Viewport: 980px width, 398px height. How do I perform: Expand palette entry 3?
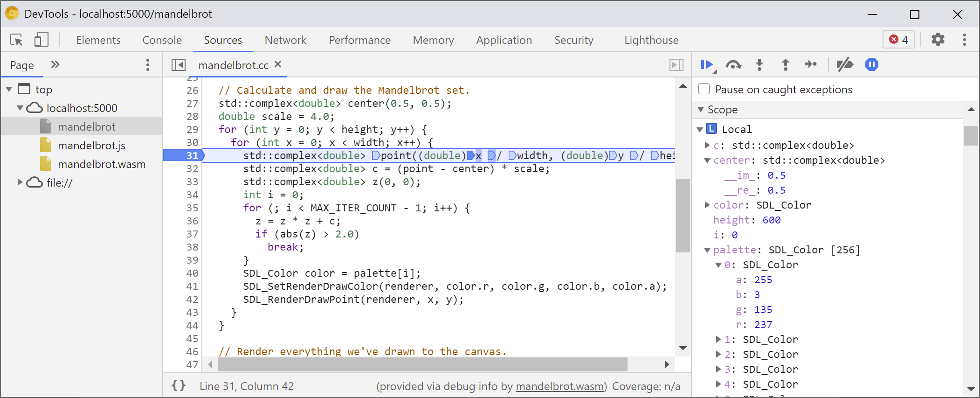tap(718, 369)
